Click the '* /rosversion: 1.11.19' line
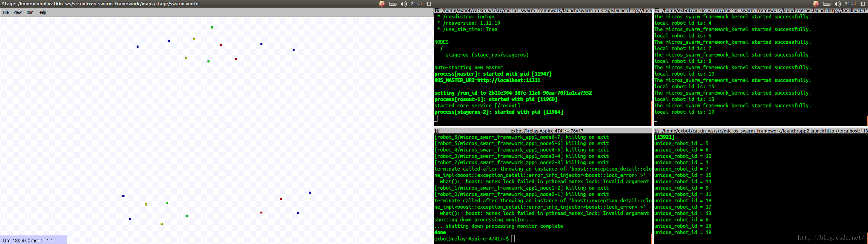The width and height of the screenshot is (868, 244). coord(468,23)
